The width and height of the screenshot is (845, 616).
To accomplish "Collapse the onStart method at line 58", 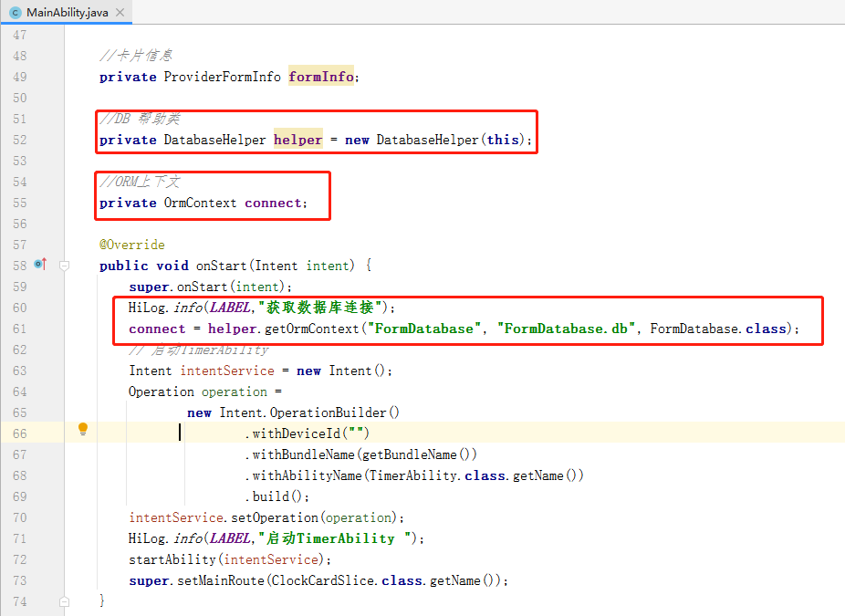I will point(65,266).
